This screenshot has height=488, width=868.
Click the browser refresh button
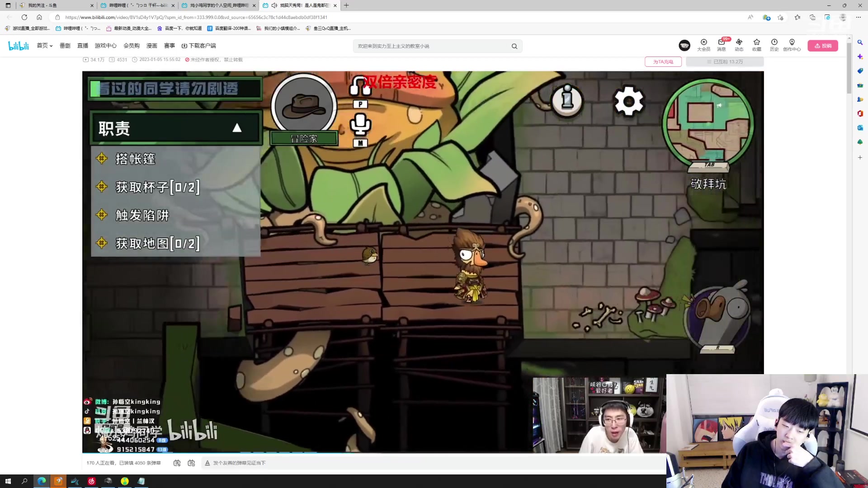point(24,17)
